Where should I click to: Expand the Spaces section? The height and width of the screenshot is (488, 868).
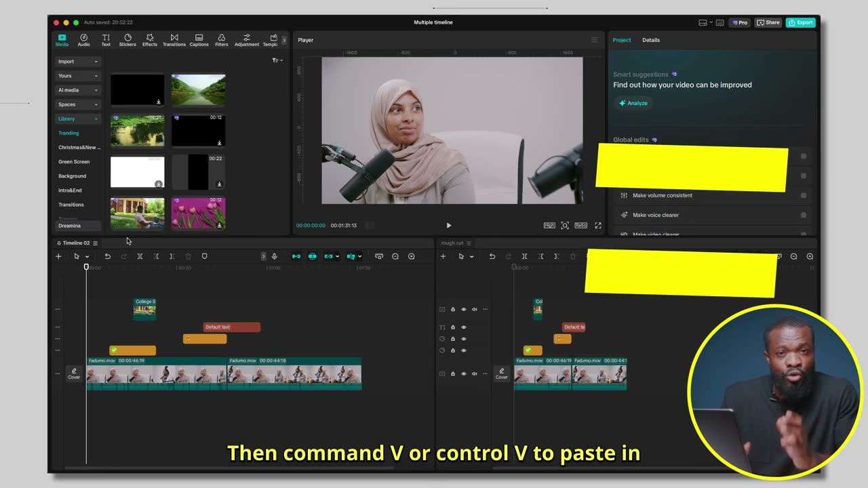pyautogui.click(x=78, y=104)
